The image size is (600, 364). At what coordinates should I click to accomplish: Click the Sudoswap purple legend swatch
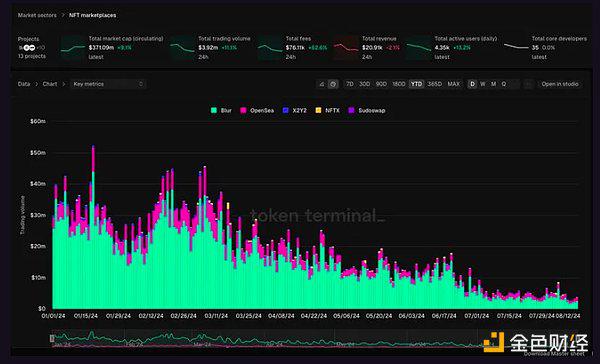click(x=351, y=111)
